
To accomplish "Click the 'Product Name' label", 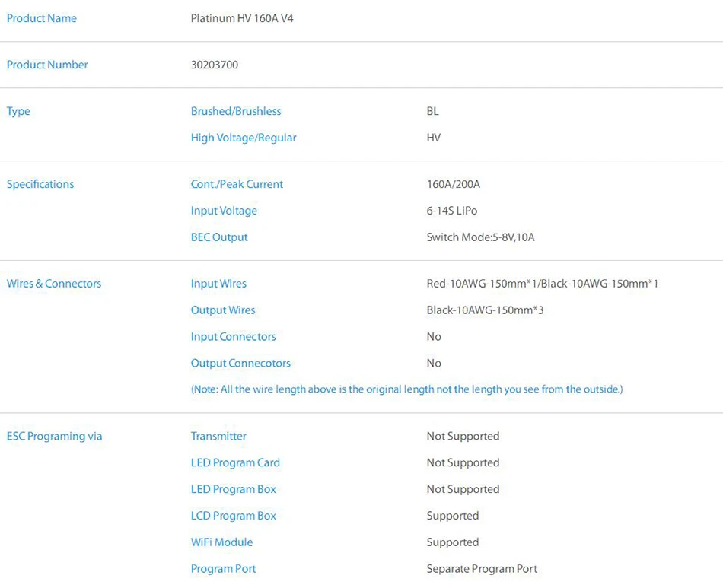I will pyautogui.click(x=42, y=18).
